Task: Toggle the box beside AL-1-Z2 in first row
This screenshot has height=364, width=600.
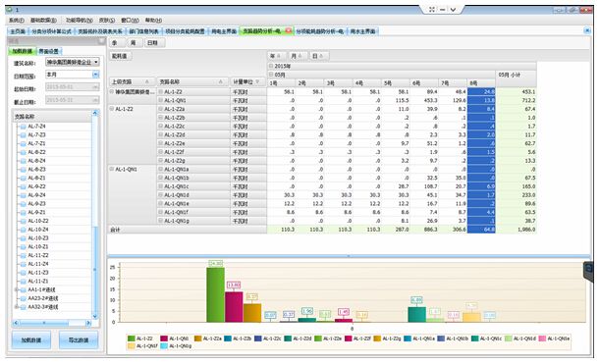Action: (x=161, y=92)
